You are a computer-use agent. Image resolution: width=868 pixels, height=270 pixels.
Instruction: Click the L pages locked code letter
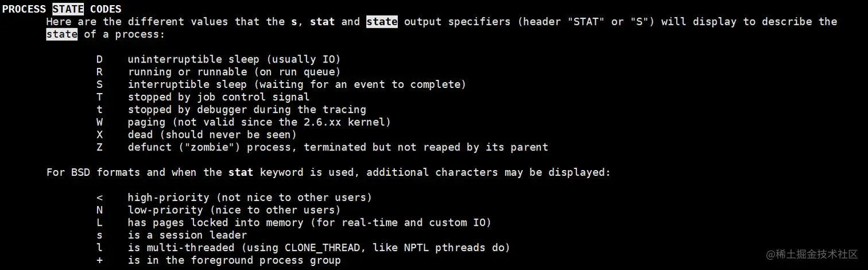click(x=100, y=223)
